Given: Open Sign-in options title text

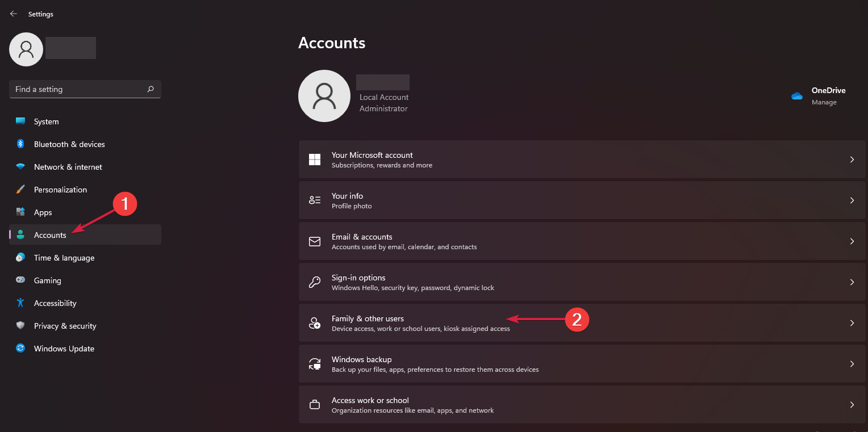Looking at the screenshot, I should [358, 278].
